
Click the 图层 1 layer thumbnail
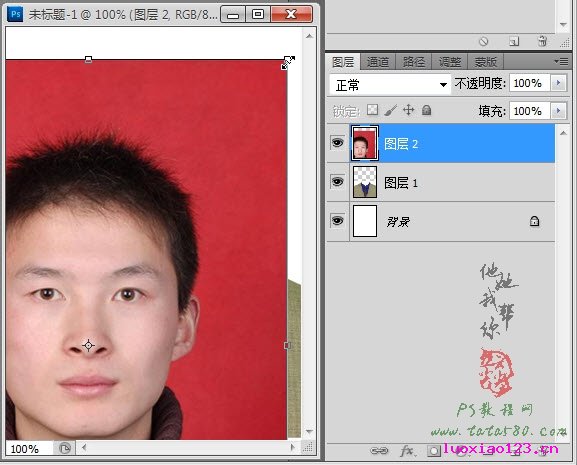coord(365,182)
